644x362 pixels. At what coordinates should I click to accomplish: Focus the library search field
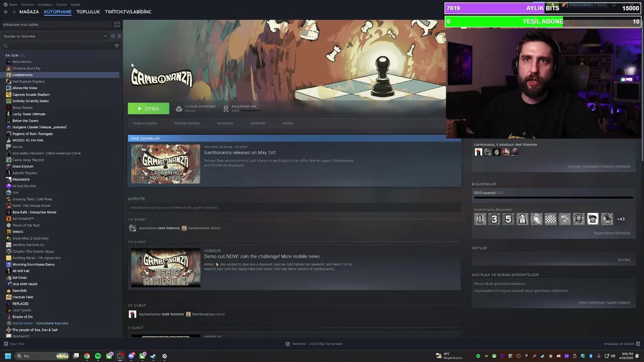60,46
